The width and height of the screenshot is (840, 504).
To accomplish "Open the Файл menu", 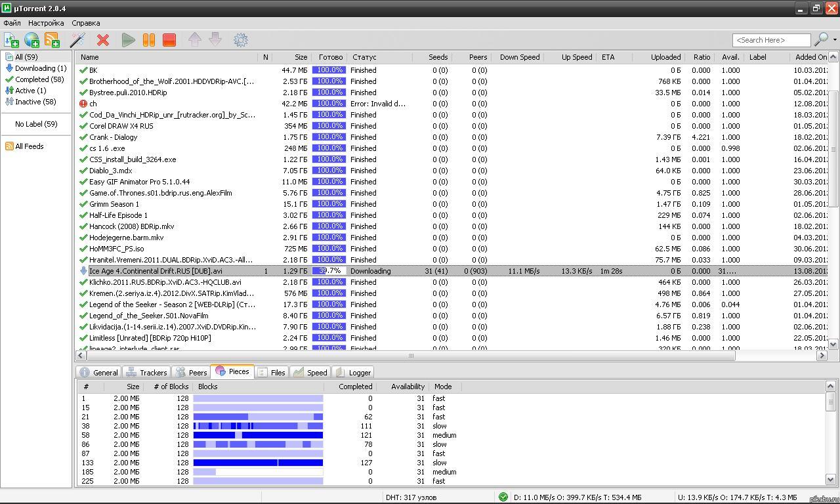I will [x=12, y=23].
